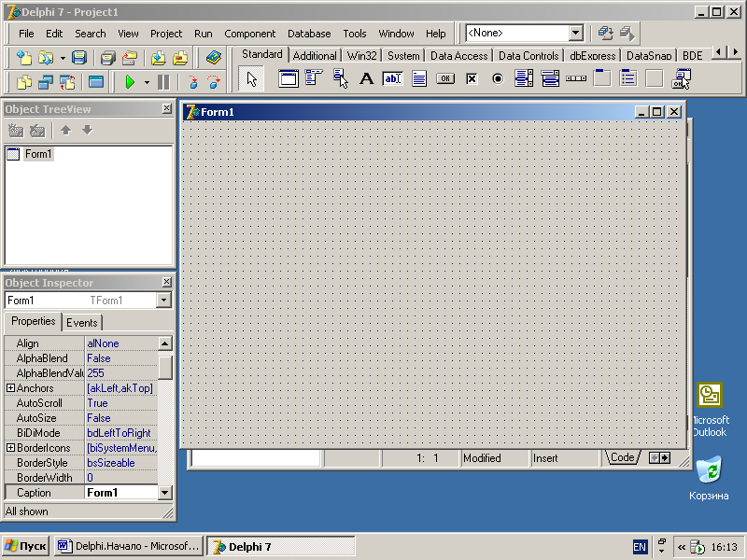Click the Caption value field Form1
This screenshot has height=560, width=747.
click(121, 493)
